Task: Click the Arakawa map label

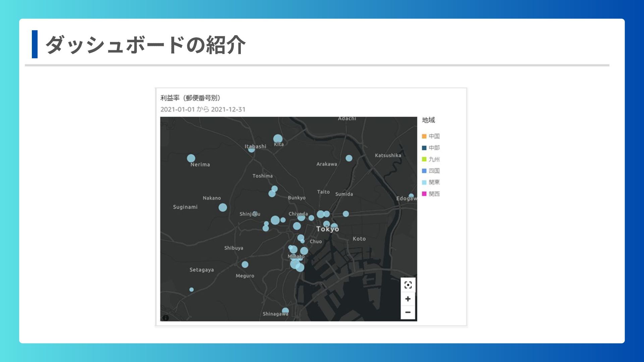Action: click(327, 164)
